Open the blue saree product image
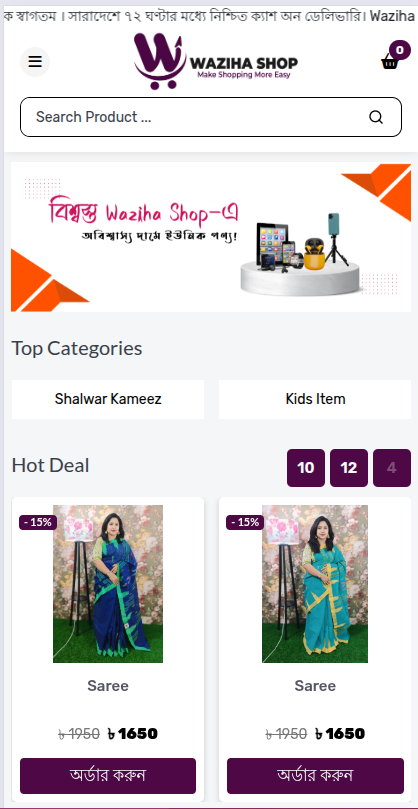 108,584
